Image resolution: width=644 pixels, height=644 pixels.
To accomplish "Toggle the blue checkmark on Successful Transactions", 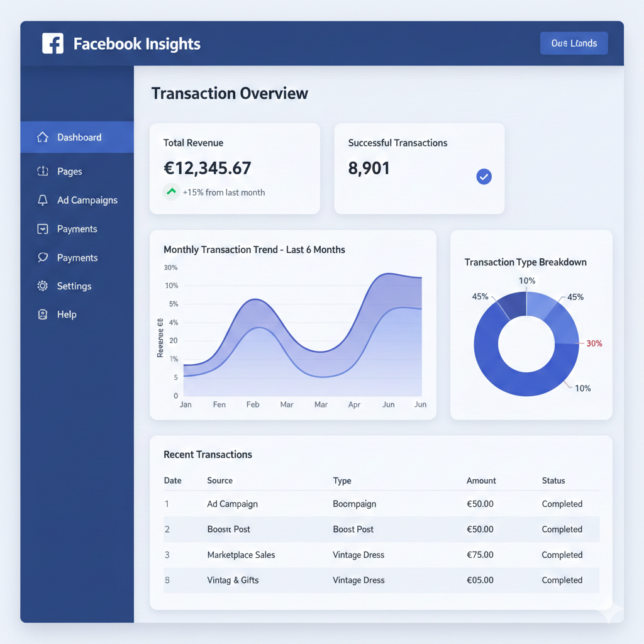I will tap(484, 177).
